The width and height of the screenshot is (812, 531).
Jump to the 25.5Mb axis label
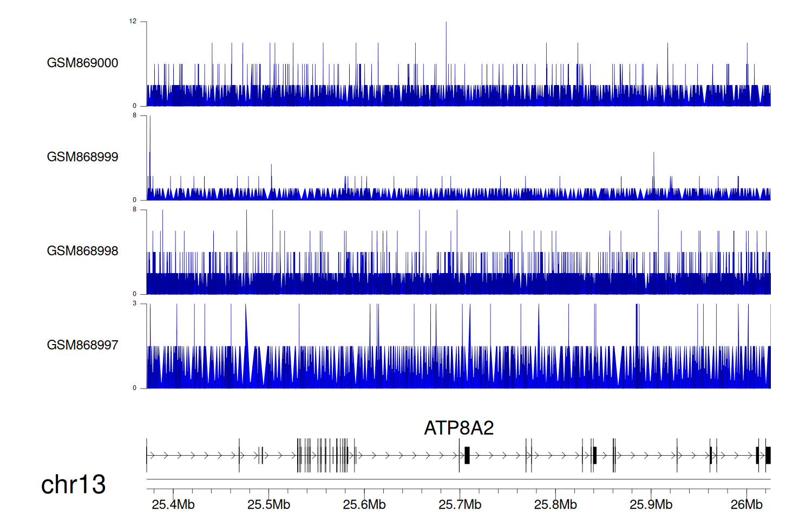pyautogui.click(x=269, y=504)
